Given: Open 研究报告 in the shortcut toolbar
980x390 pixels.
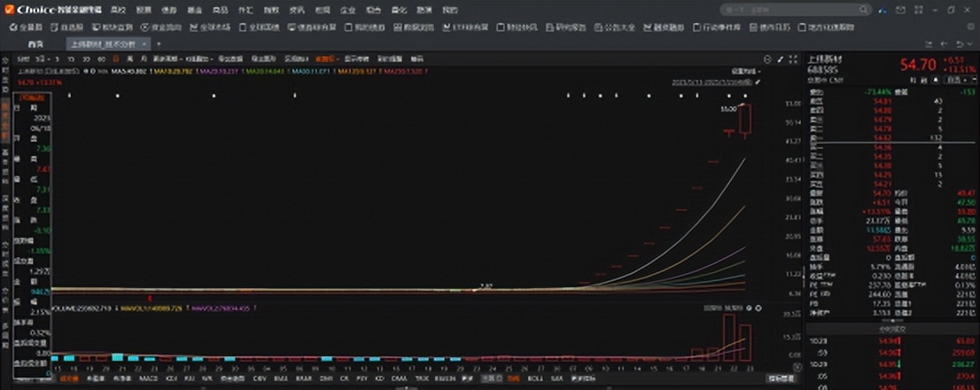Looking at the screenshot, I should pyautogui.click(x=565, y=27).
